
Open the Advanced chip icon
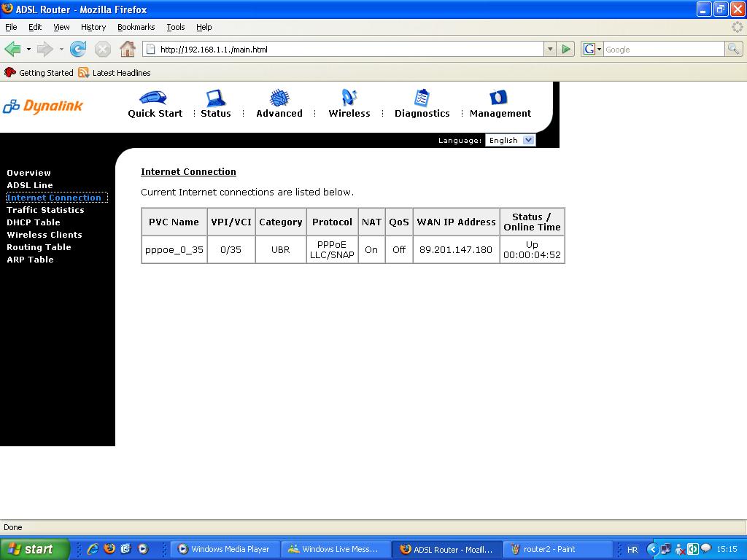pos(279,98)
